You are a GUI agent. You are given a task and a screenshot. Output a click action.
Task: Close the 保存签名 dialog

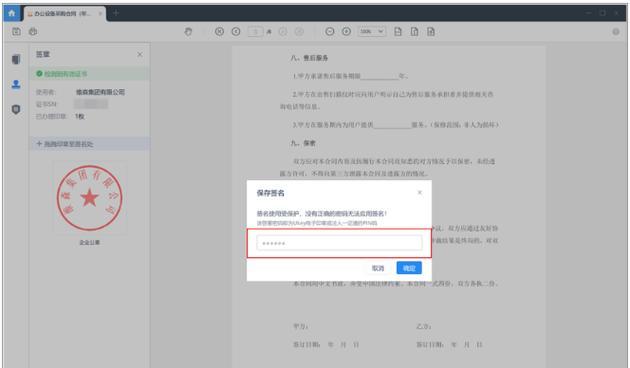(419, 192)
